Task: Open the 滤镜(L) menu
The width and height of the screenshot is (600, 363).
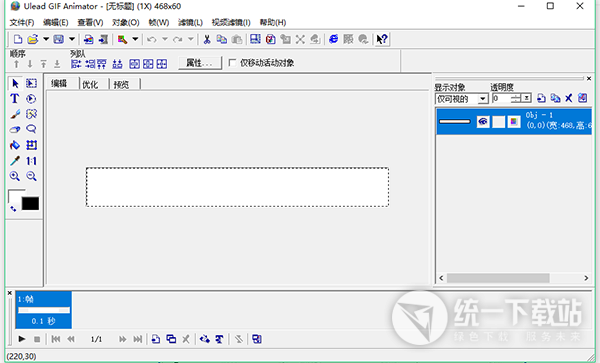Action: (190, 23)
